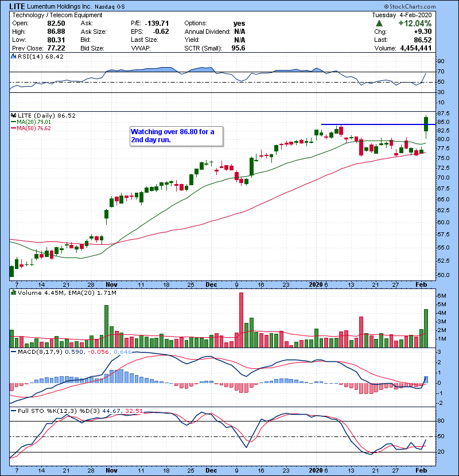459x476 pixels.
Task: Click the stochastic %K value 44.67
Action: [111, 411]
